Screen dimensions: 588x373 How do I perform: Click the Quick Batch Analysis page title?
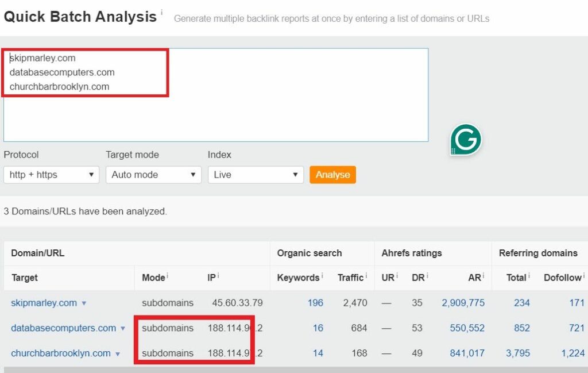(x=80, y=17)
